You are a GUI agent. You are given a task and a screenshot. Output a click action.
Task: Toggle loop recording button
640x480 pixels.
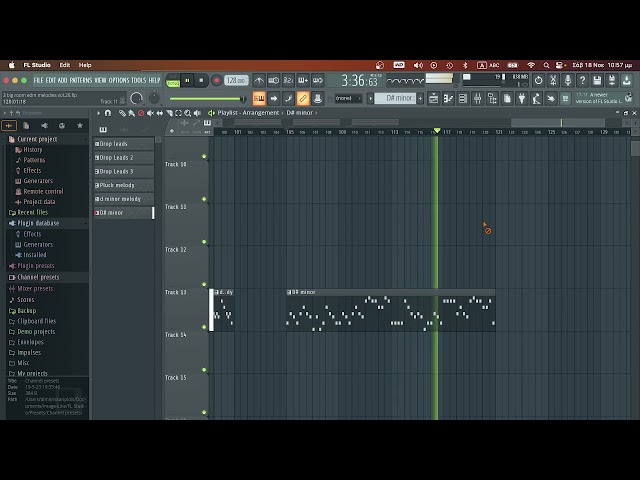pyautogui.click(x=318, y=80)
